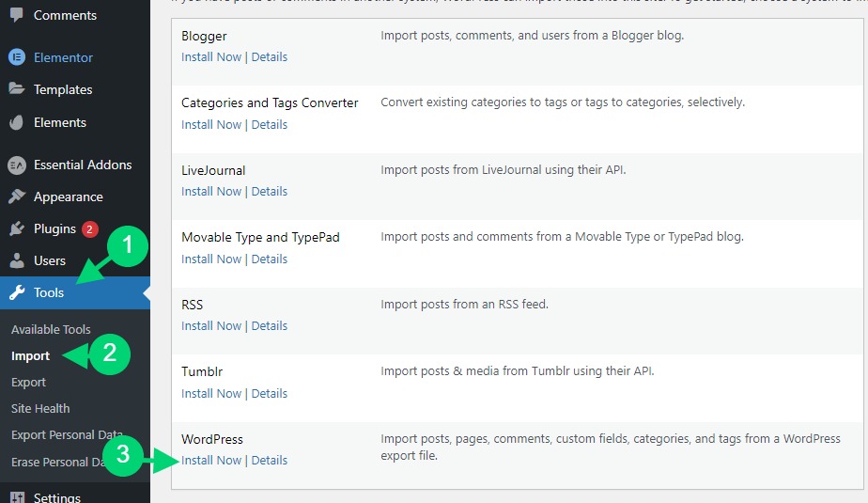Click the Templates folder icon

pos(17,88)
